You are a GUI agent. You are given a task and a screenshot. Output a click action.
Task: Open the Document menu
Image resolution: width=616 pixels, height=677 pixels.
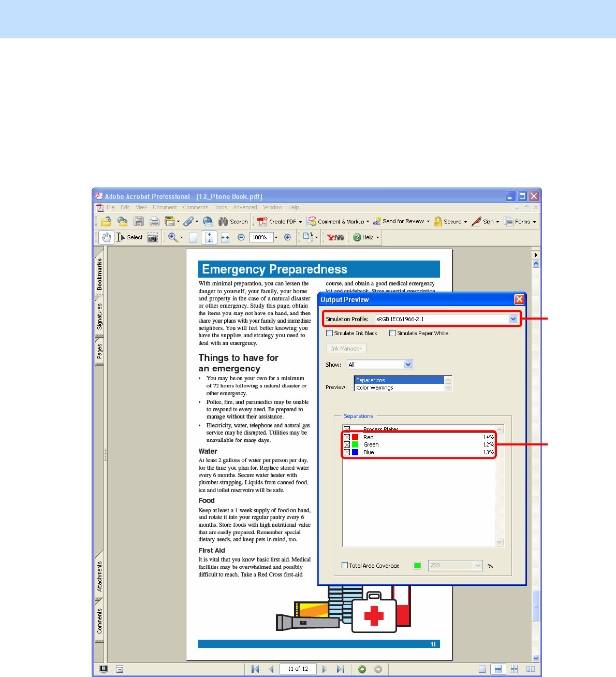(x=165, y=207)
